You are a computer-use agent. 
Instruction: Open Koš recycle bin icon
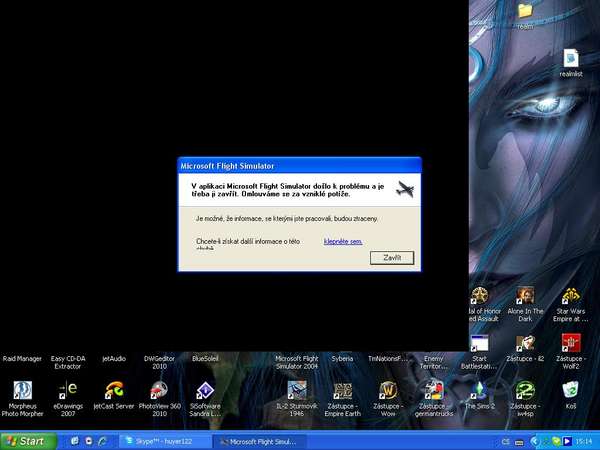[570, 390]
